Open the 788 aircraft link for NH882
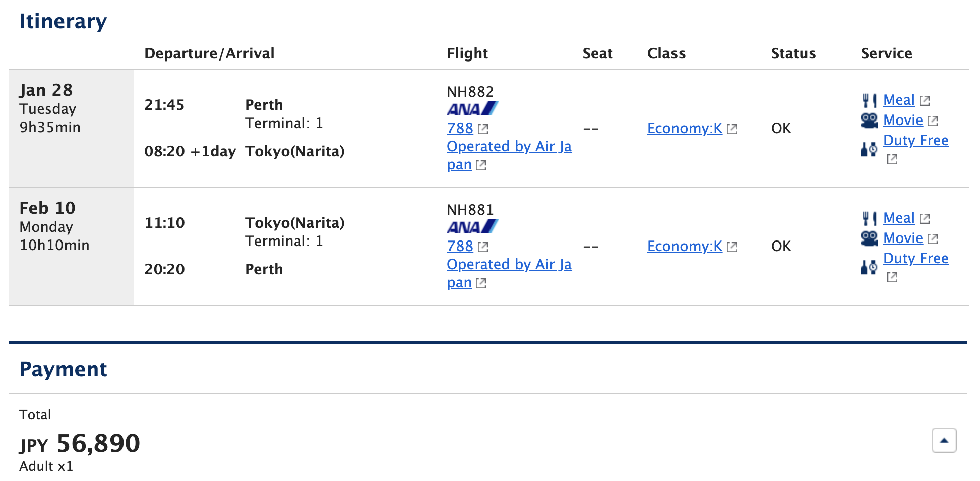Image resolution: width=980 pixels, height=481 pixels. click(460, 129)
